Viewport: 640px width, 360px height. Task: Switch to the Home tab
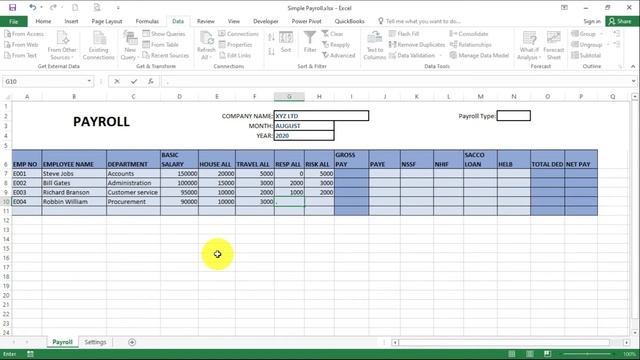click(x=43, y=21)
